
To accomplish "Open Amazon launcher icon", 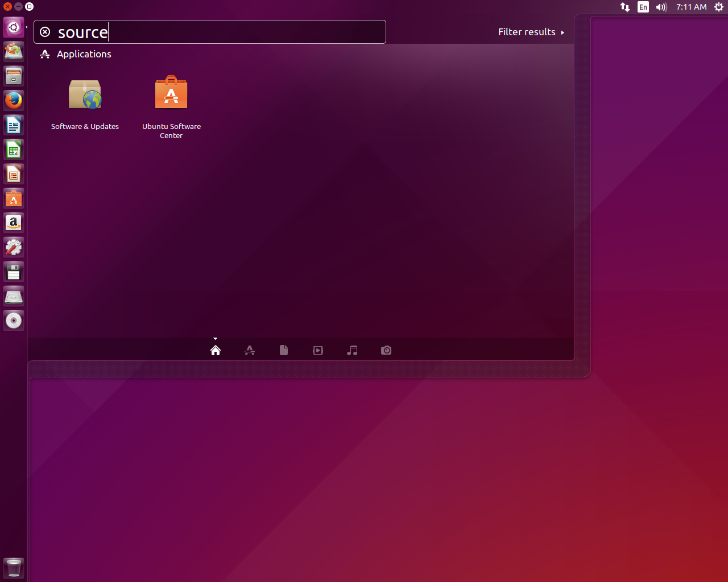I will [x=14, y=222].
